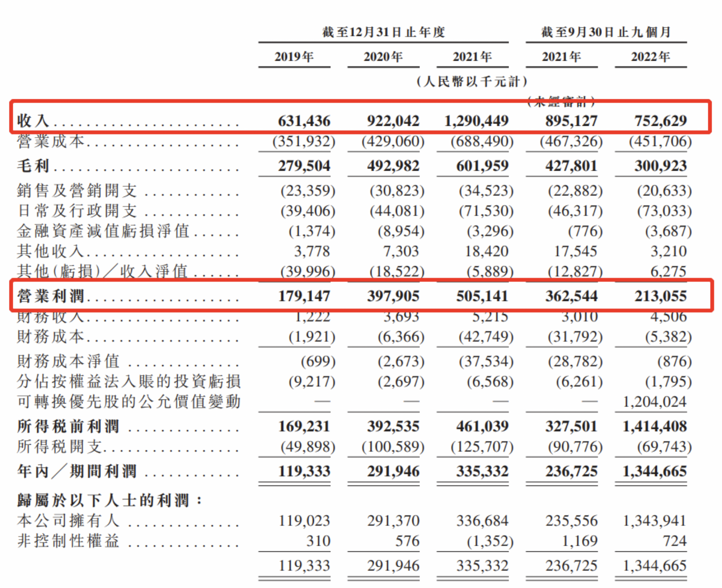This screenshot has width=722, height=588.
Task: Click the 金融資產減值虧損淨值 row label
Action: pyautogui.click(x=104, y=231)
